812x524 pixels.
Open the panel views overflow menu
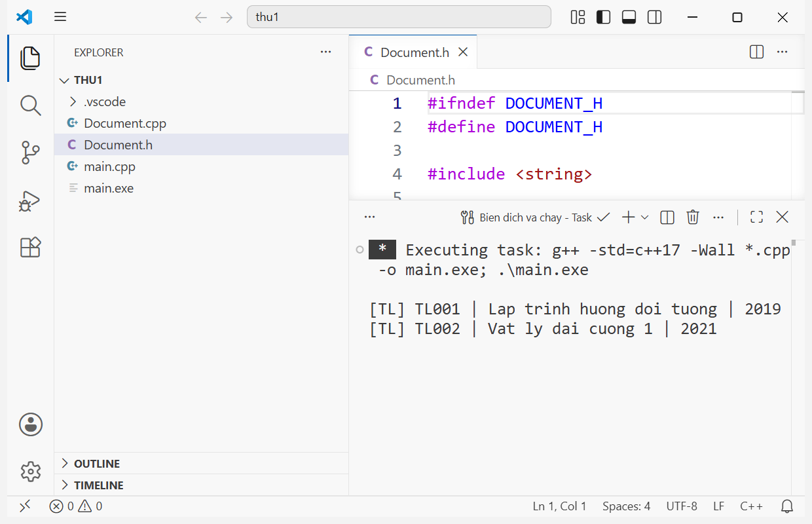[x=369, y=217]
